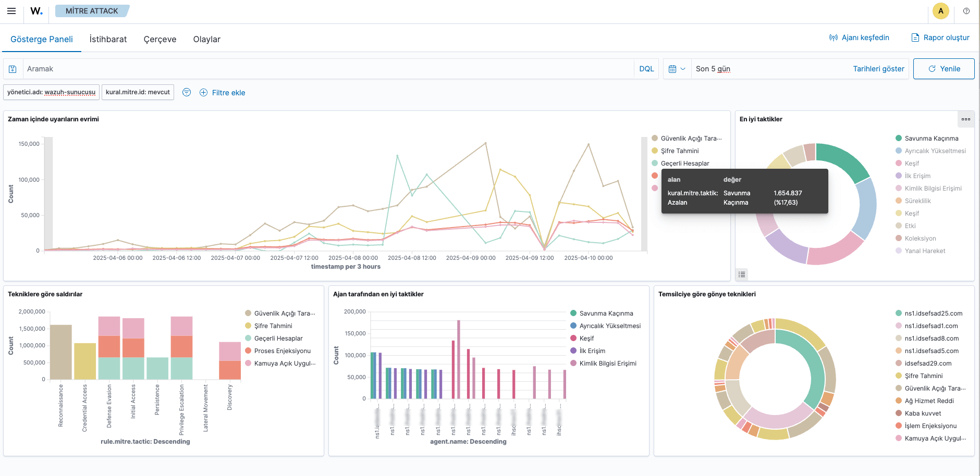Open the kural.mitre.id: mevcut filter pill

point(138,92)
